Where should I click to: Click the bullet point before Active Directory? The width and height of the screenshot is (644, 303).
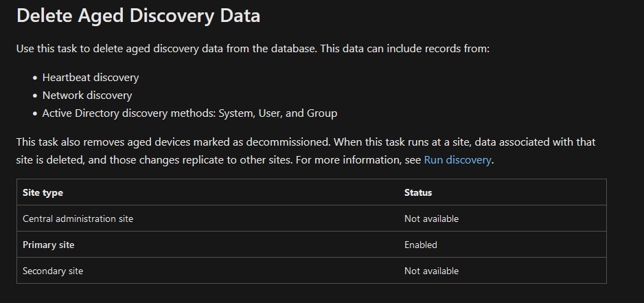coord(35,113)
